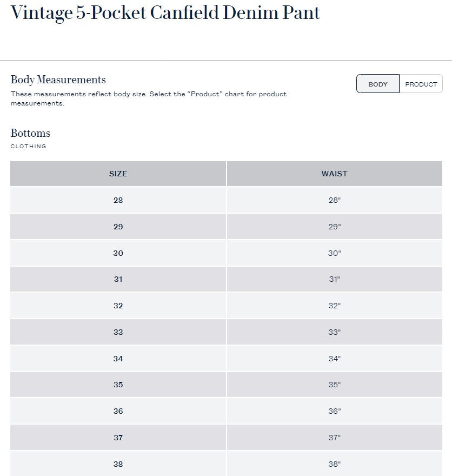Click size 30 cell
The height and width of the screenshot is (476, 452).
(118, 253)
